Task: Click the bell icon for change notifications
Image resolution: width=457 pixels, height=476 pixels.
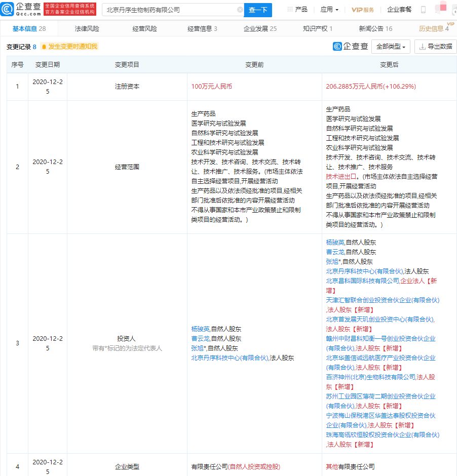Action: (44, 47)
